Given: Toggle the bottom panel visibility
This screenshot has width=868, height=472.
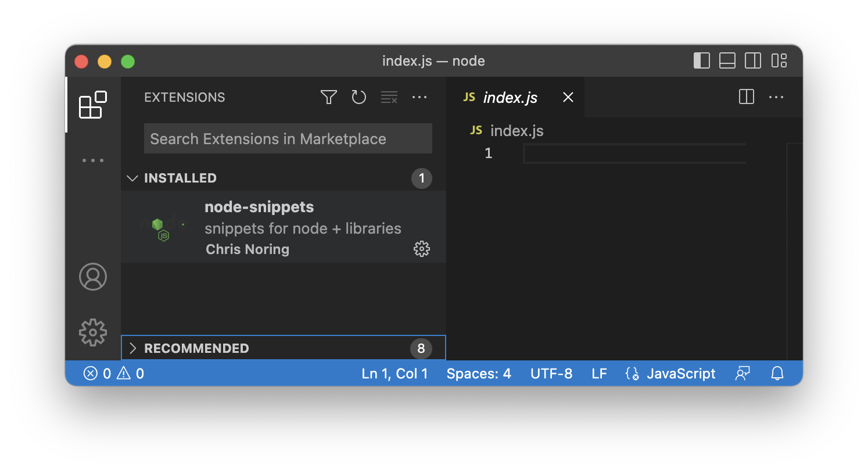Looking at the screenshot, I should (x=727, y=60).
